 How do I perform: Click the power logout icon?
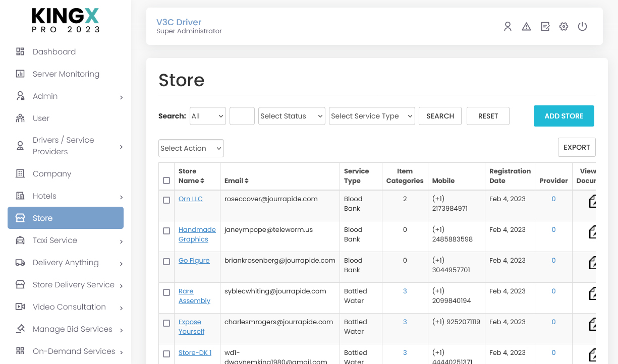[582, 27]
